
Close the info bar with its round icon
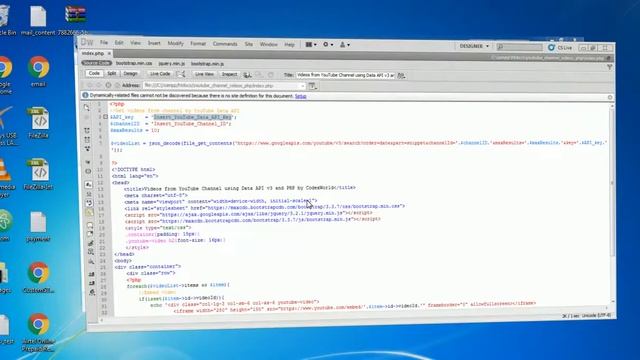click(610, 97)
